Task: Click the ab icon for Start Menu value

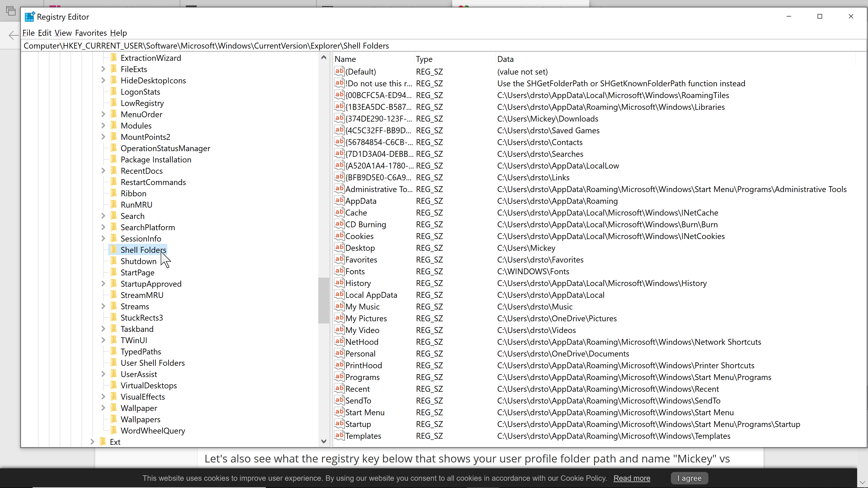Action: pyautogui.click(x=339, y=412)
